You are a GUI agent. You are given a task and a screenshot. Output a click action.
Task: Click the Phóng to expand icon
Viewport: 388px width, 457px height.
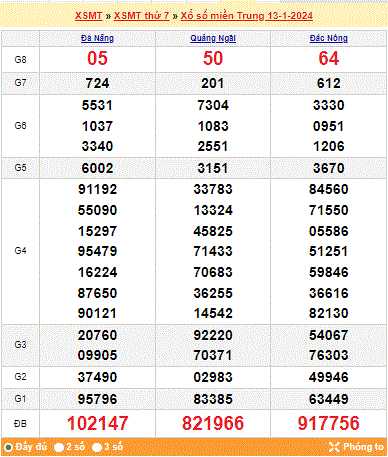(x=334, y=447)
